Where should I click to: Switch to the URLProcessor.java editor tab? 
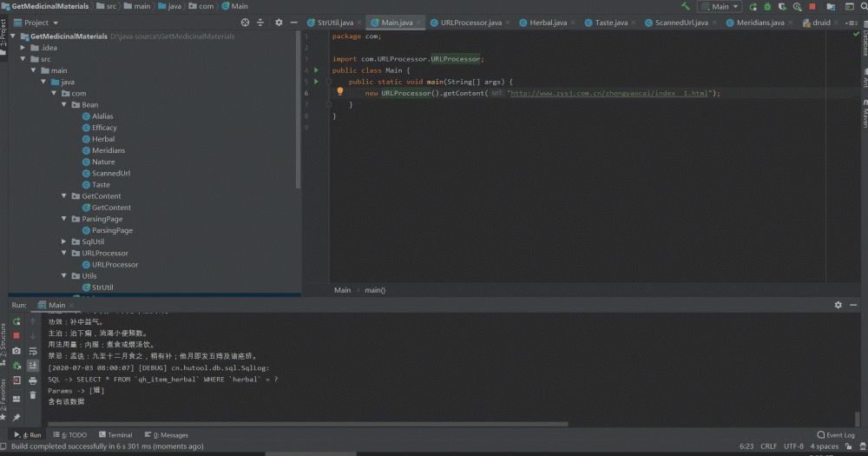tap(470, 23)
